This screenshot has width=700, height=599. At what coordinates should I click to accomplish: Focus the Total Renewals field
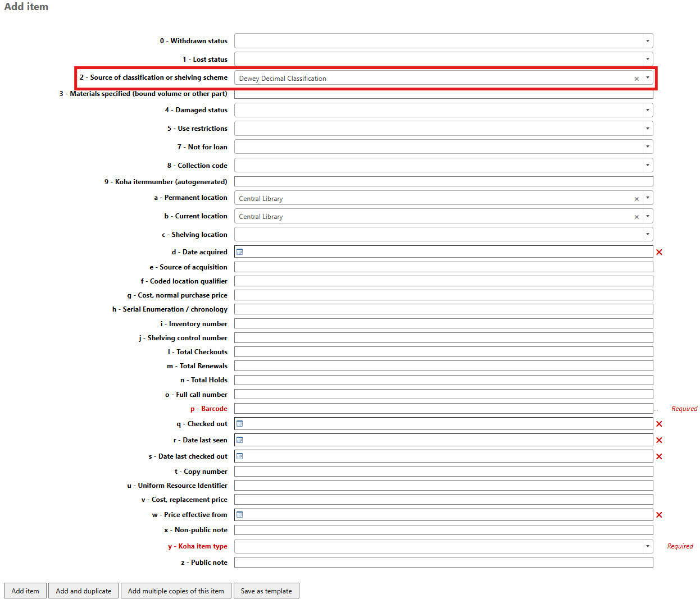[x=444, y=366]
